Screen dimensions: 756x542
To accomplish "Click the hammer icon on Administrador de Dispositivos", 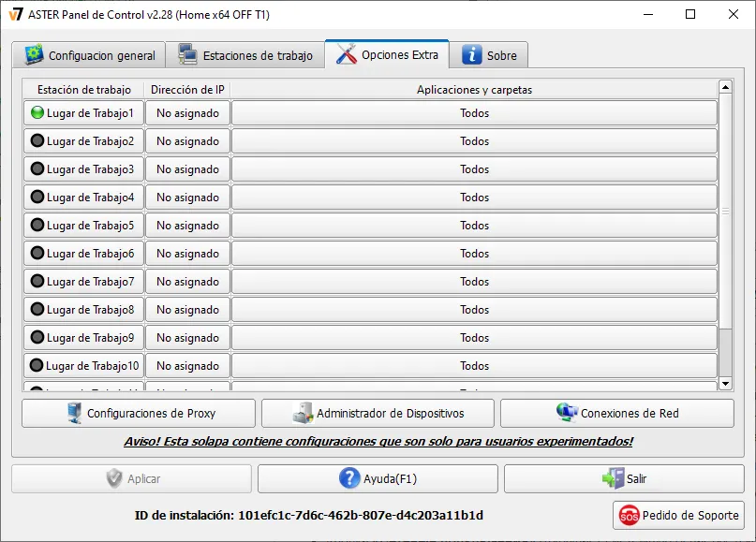I will pos(303,413).
